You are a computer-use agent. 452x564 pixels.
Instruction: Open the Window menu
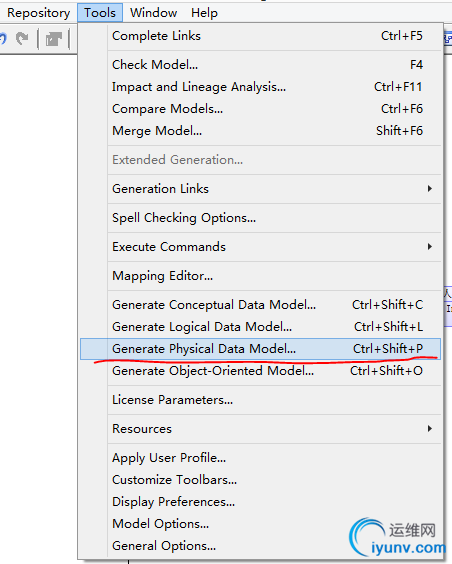(x=154, y=13)
